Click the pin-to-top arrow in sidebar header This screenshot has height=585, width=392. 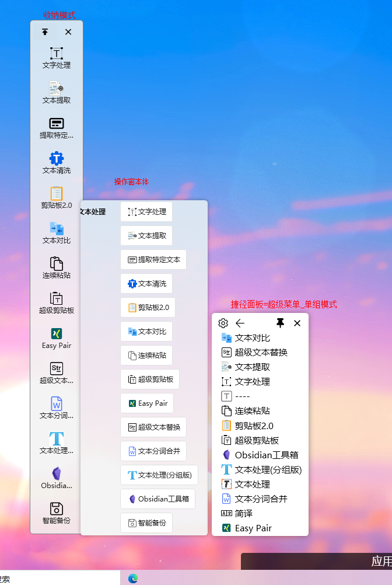point(45,32)
